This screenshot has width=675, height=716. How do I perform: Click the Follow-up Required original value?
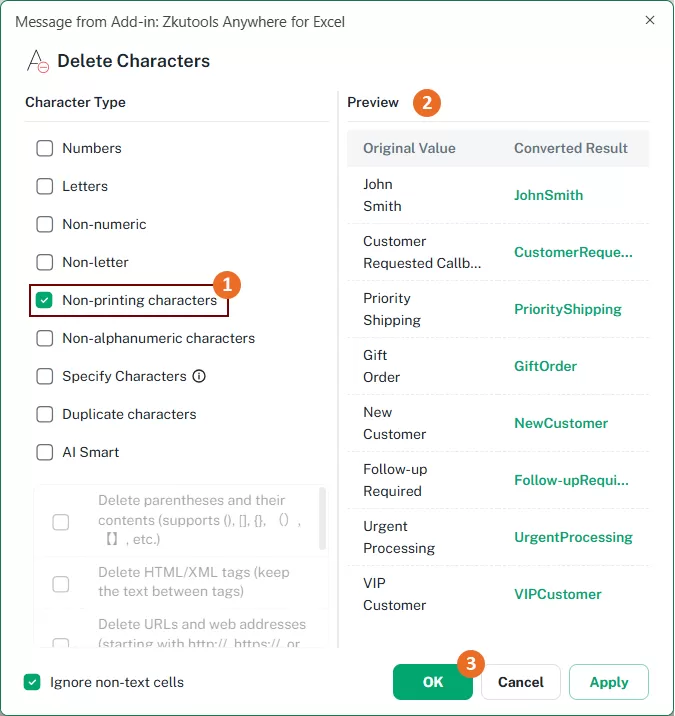[x=395, y=480]
